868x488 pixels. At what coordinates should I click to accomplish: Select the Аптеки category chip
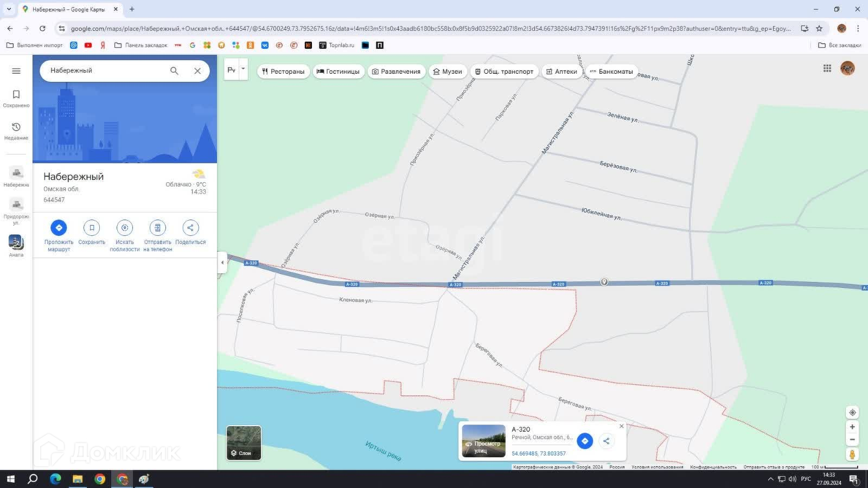tap(561, 72)
